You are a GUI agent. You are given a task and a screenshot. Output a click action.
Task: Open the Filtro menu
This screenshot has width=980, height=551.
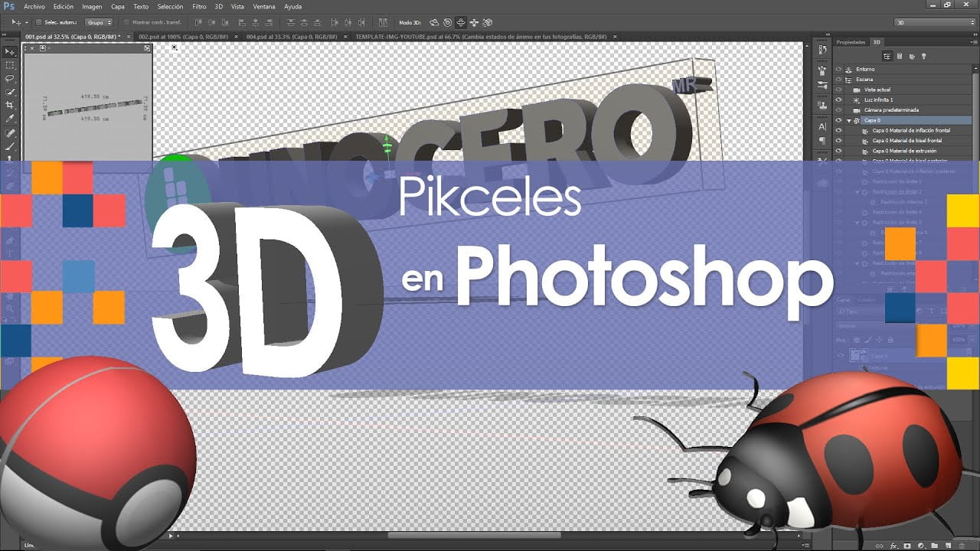click(199, 6)
